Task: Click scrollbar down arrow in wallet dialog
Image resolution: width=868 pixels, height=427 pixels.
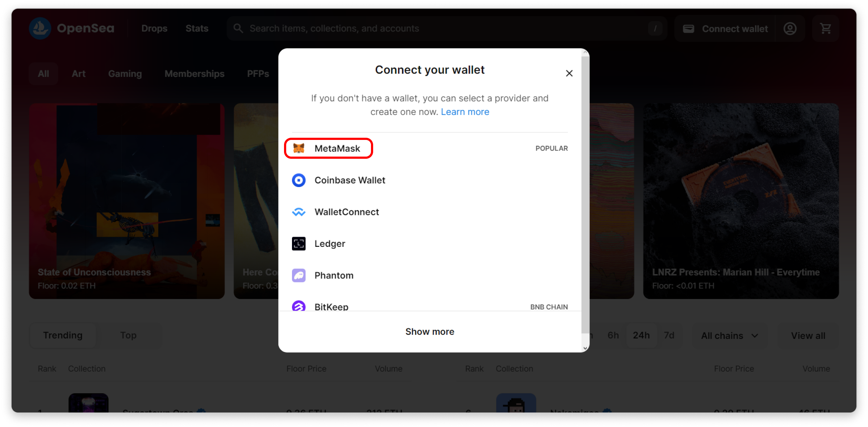Action: (x=585, y=348)
